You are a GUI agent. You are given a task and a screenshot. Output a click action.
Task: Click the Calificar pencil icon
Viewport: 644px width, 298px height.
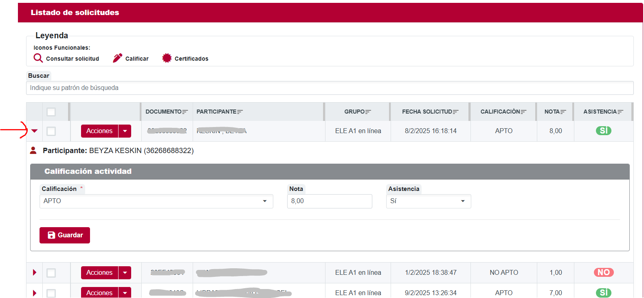point(117,58)
